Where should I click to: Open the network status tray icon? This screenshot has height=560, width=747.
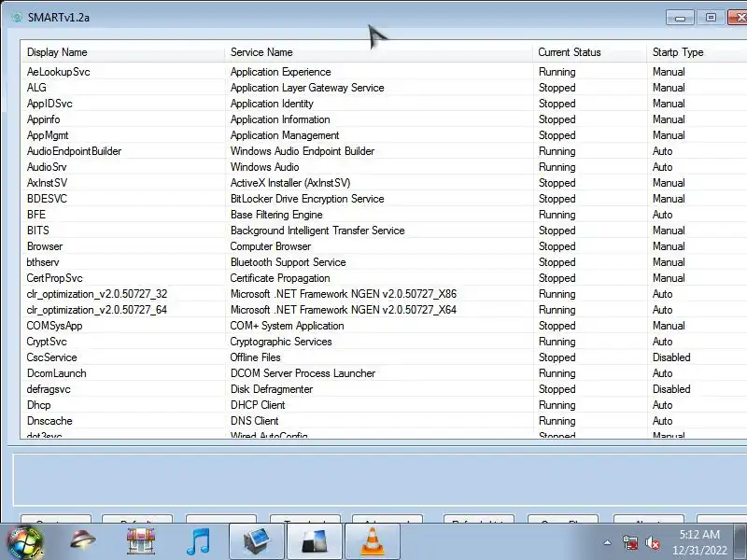pyautogui.click(x=629, y=542)
